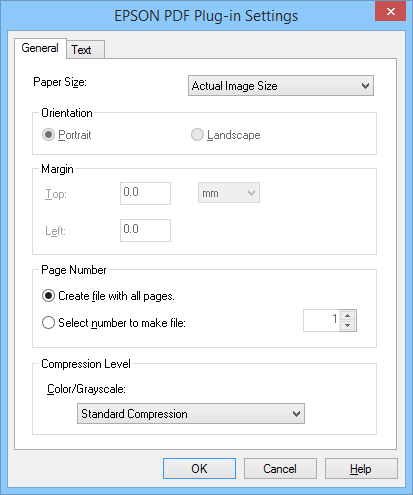
Task: Open the General tab
Action: [40, 48]
